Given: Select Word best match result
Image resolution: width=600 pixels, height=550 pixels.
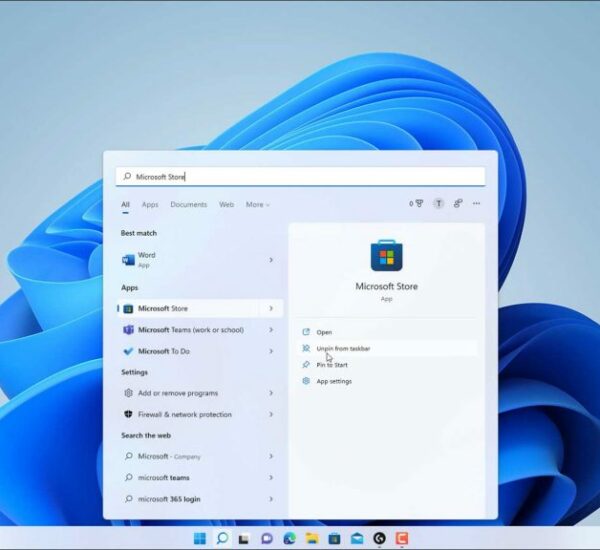Looking at the screenshot, I should [x=201, y=260].
